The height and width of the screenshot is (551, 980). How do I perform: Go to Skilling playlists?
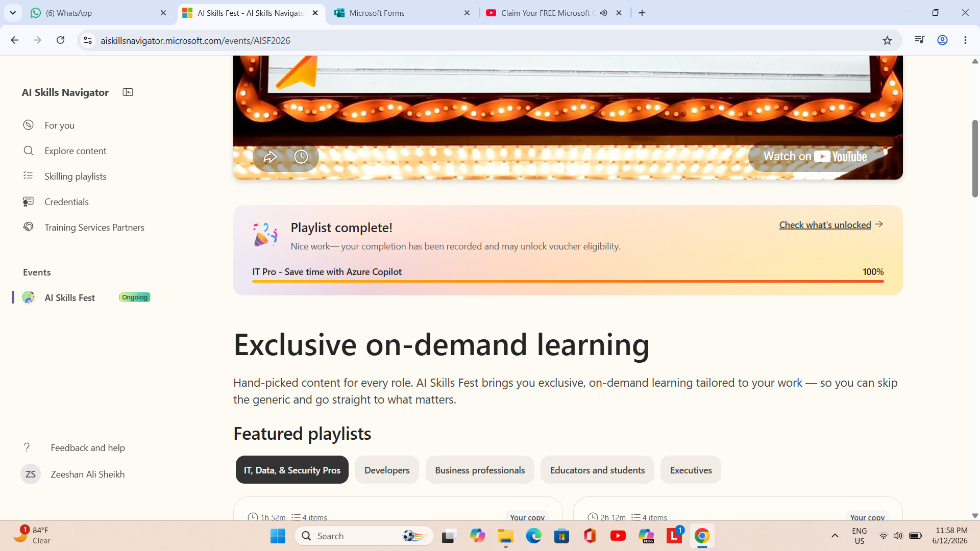tap(75, 177)
